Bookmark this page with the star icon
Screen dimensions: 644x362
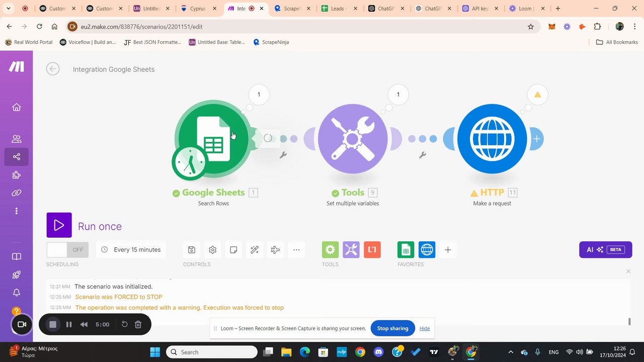coord(531,27)
